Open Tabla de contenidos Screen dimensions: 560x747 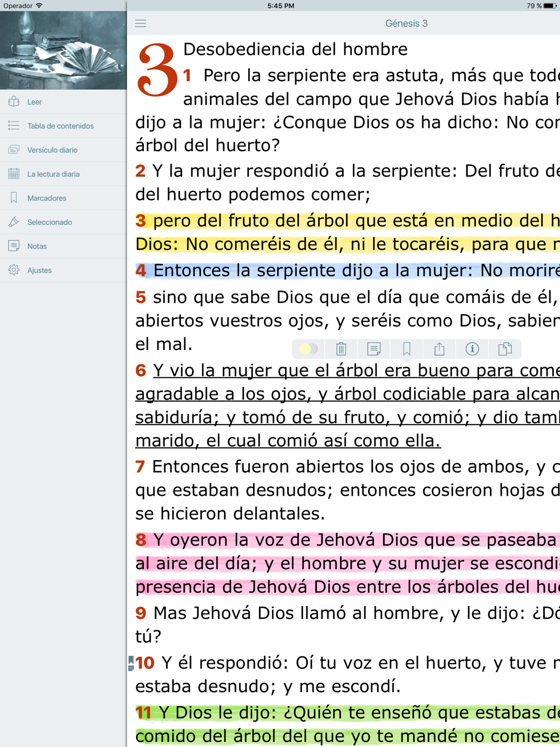coord(63,126)
